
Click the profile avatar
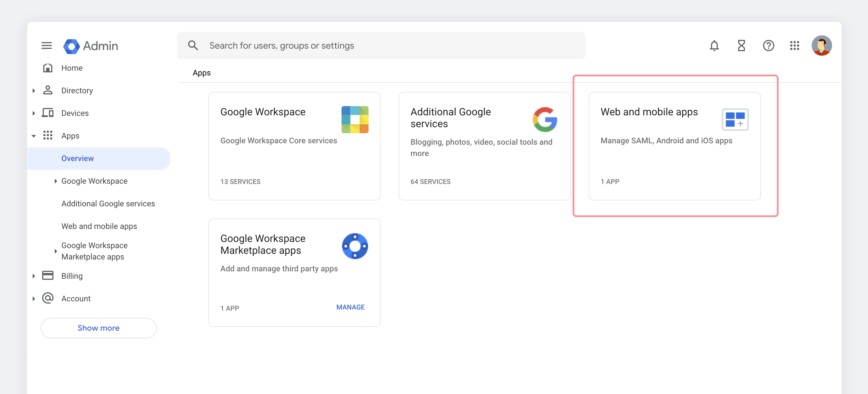pos(822,46)
